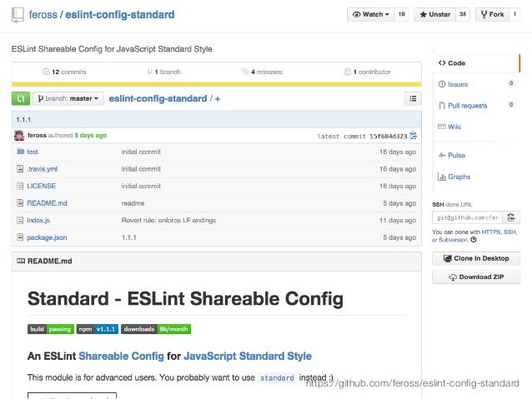
Task: Toggle Watch for this repository
Action: [369, 14]
